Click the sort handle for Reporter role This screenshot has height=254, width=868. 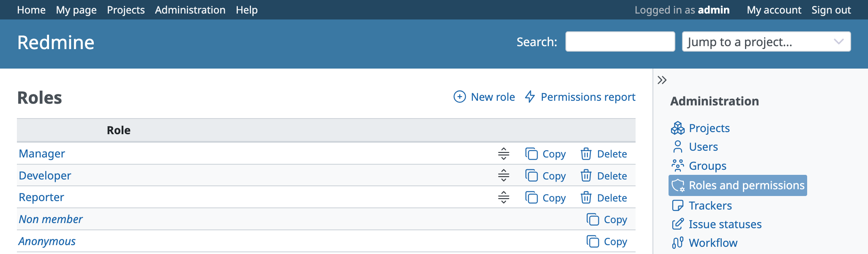(503, 198)
